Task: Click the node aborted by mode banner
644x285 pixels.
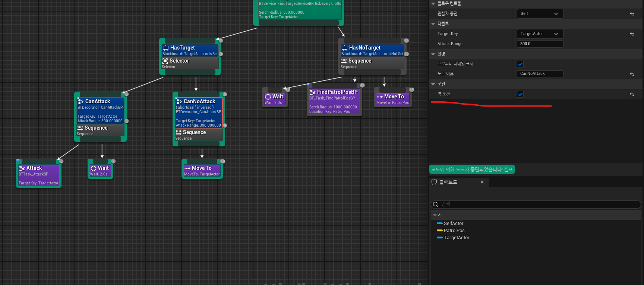Action: tap(472, 170)
